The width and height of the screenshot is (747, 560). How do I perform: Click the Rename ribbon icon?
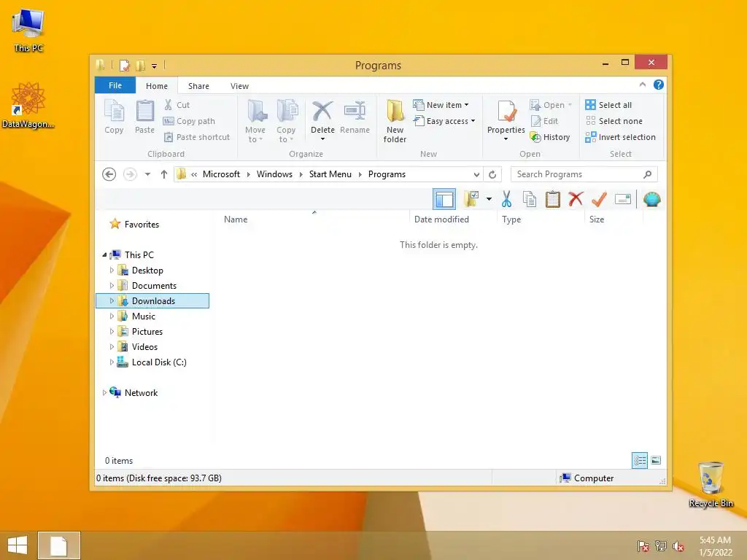[x=355, y=117]
